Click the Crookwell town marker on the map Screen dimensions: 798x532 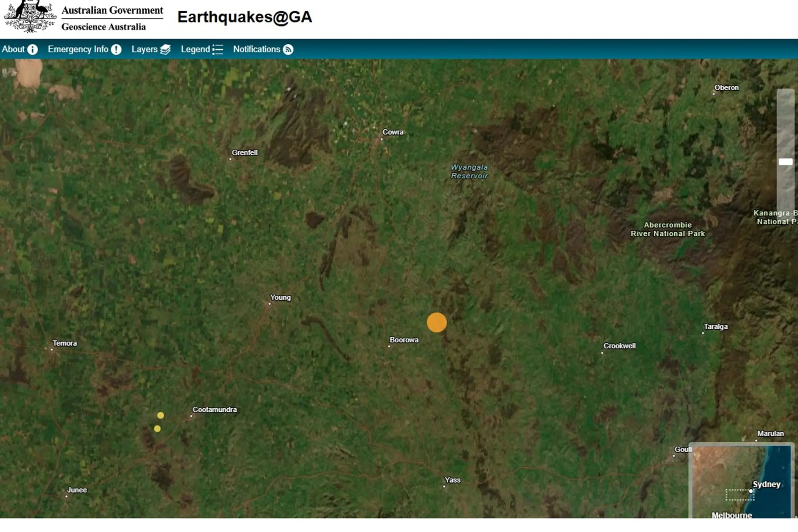603,353
